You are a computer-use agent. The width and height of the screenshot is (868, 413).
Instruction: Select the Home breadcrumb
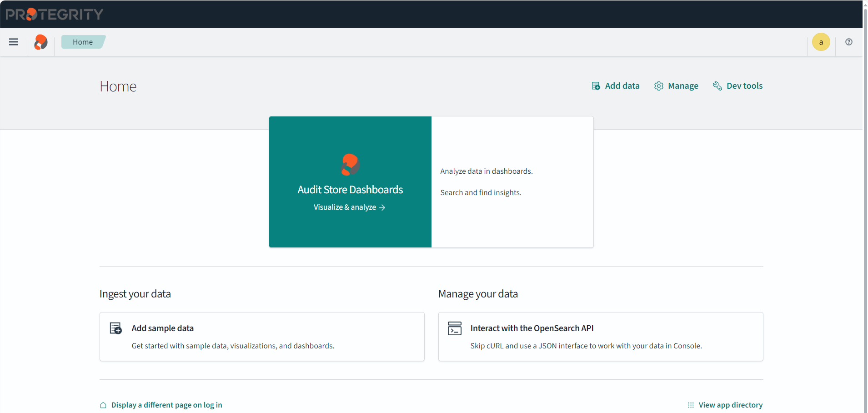tap(83, 42)
